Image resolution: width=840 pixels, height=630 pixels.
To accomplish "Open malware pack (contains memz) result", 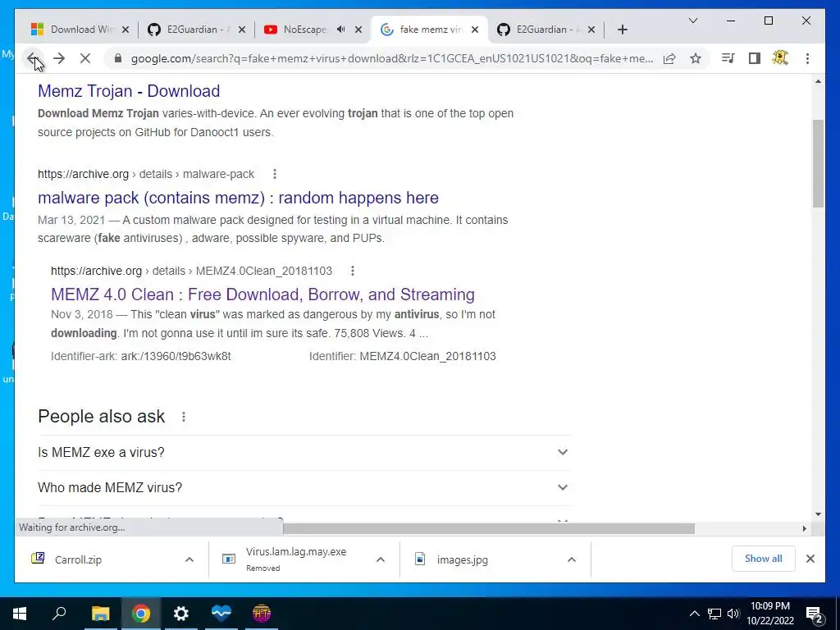I will [x=238, y=198].
